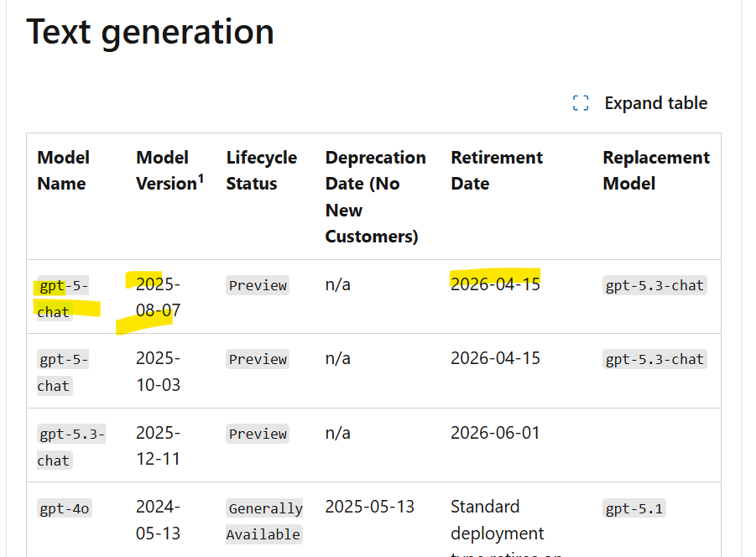Click the gpt-4o model name tag
756x557 pixels.
tap(65, 508)
